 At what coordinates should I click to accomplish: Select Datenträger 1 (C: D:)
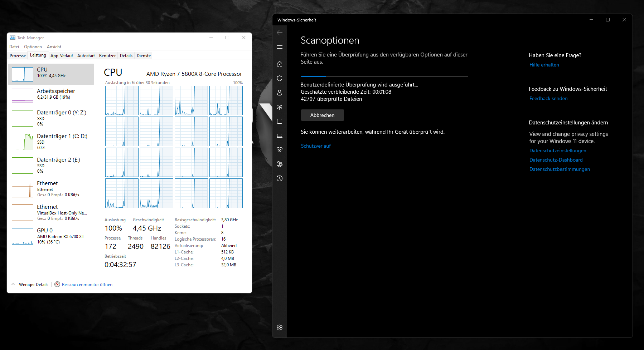pos(51,142)
